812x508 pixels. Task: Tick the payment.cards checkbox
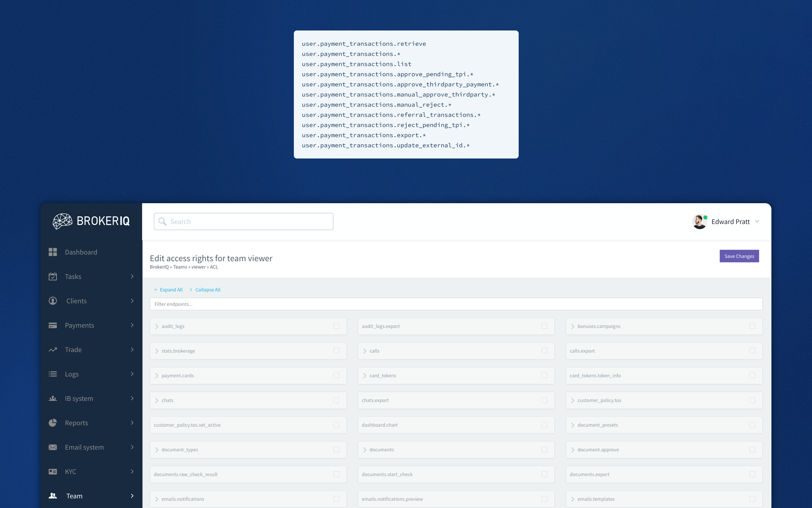tap(336, 376)
